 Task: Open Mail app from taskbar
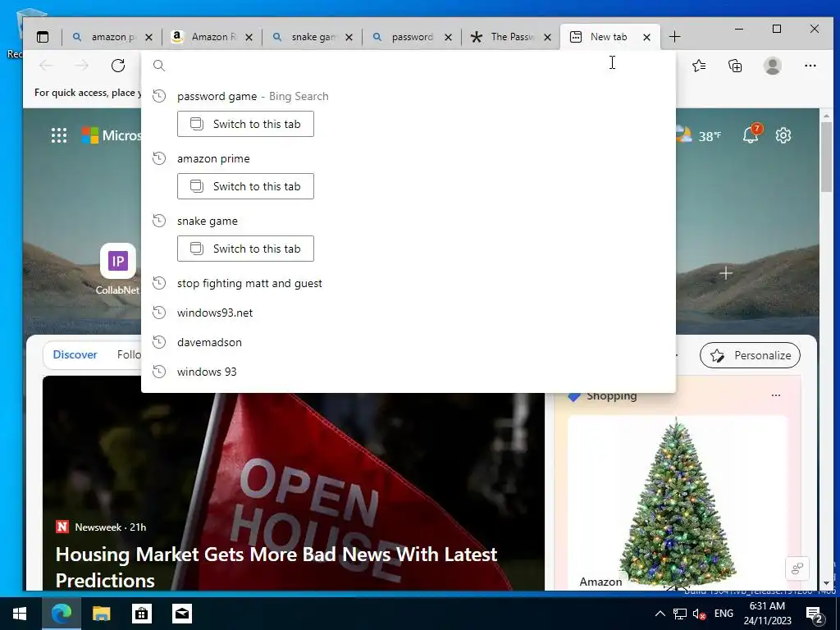182,614
